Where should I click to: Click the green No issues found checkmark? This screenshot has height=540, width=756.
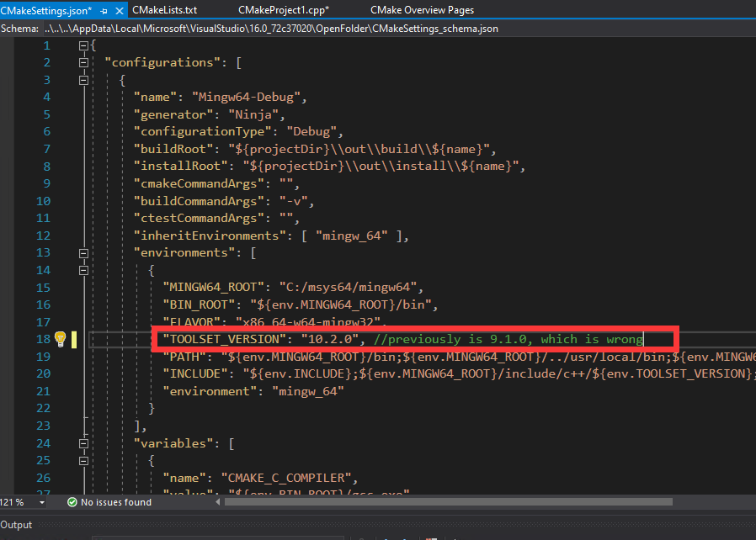(72, 502)
